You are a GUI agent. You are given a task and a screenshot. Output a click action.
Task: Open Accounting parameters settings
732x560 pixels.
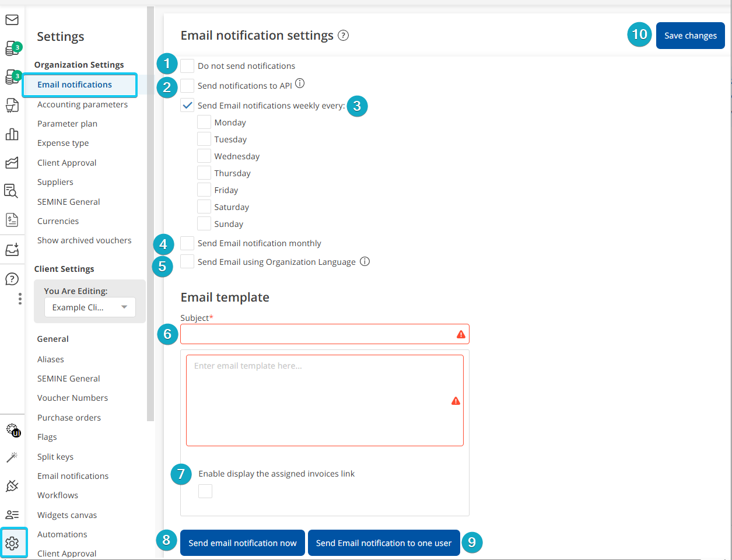point(82,104)
